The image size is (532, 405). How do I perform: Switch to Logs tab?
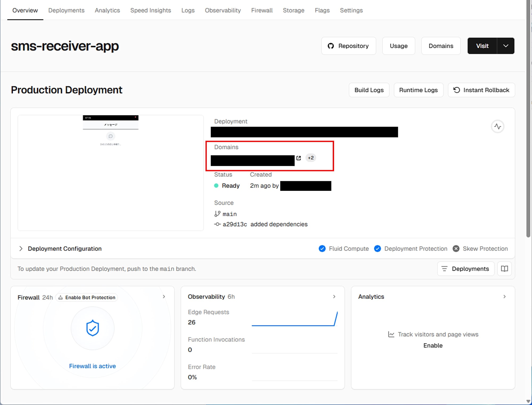point(188,10)
